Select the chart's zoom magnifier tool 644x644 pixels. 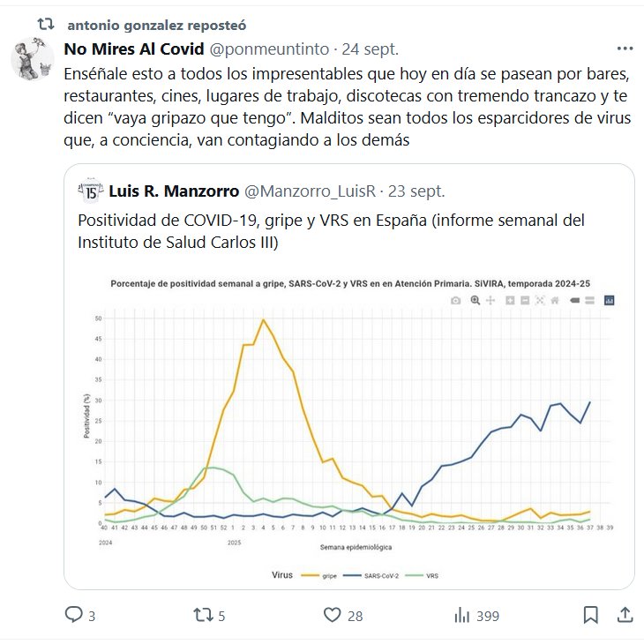click(x=475, y=301)
